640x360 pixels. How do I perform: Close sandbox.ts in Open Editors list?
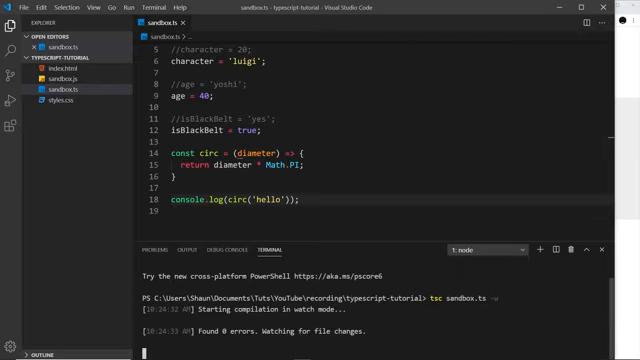click(34, 47)
